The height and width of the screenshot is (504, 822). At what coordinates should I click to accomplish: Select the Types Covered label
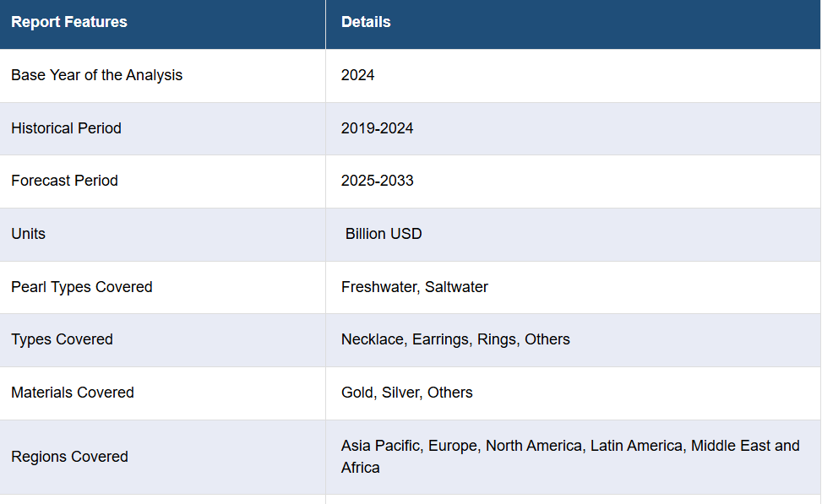click(62, 339)
